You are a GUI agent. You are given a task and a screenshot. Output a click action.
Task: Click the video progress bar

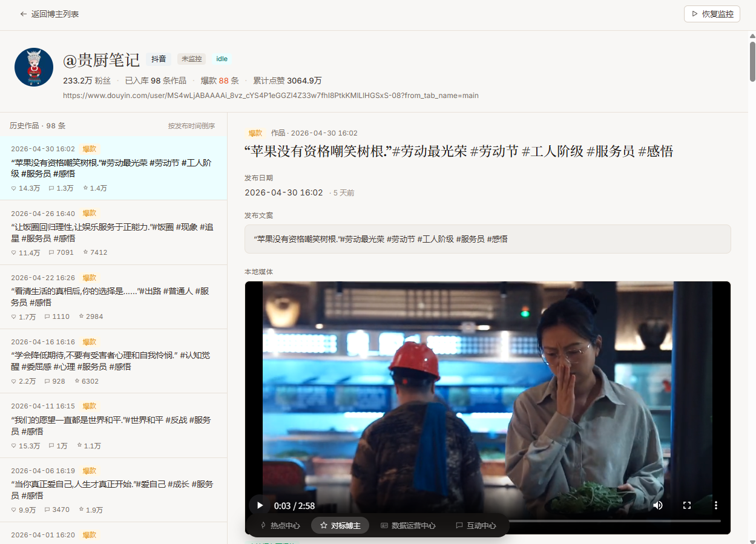coord(614,520)
